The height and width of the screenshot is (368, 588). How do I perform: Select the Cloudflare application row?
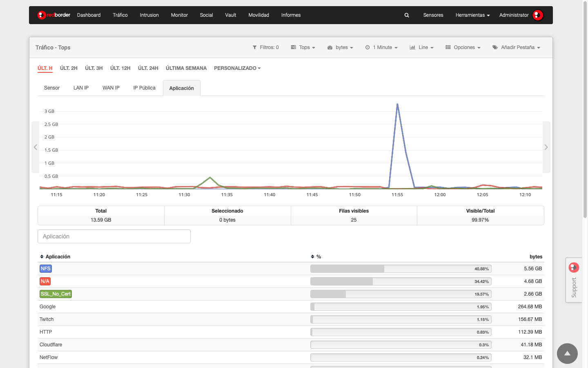click(x=291, y=345)
